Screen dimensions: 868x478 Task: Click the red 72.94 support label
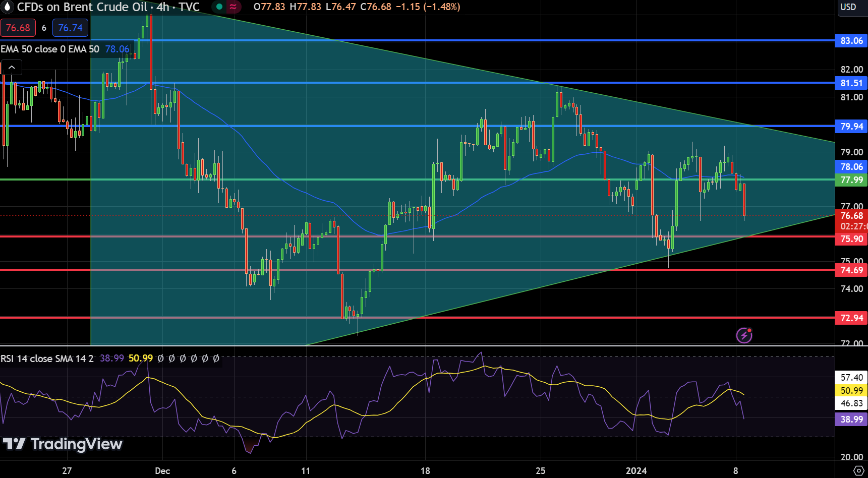tap(851, 318)
